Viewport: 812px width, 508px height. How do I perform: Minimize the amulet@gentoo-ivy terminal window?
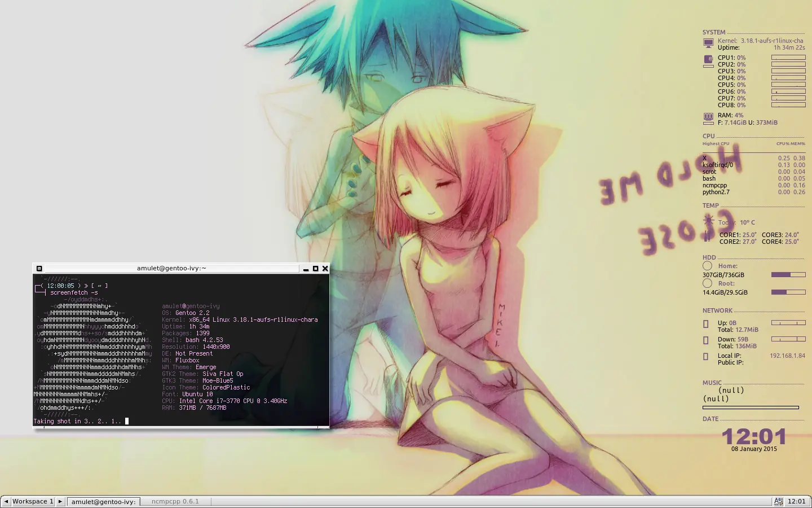pos(306,269)
